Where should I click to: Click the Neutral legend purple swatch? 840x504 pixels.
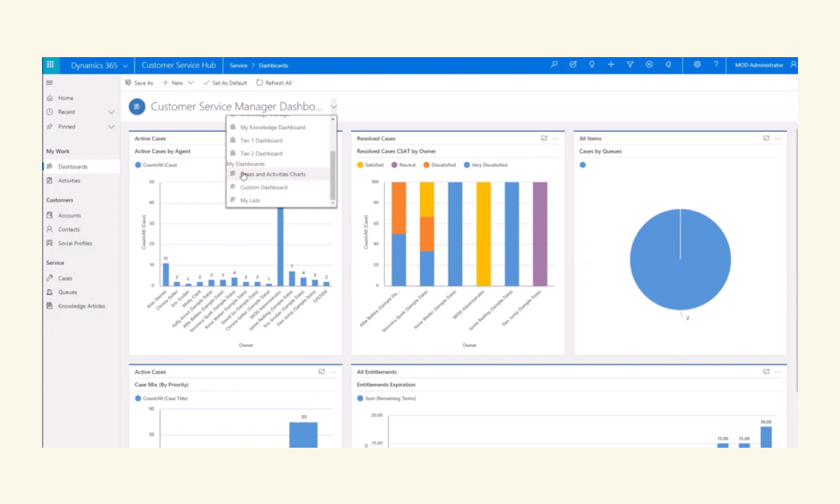(394, 165)
